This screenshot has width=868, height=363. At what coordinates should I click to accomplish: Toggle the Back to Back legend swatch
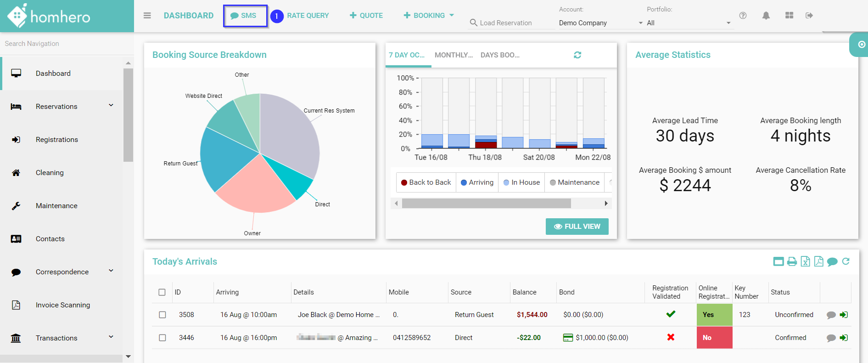point(404,183)
